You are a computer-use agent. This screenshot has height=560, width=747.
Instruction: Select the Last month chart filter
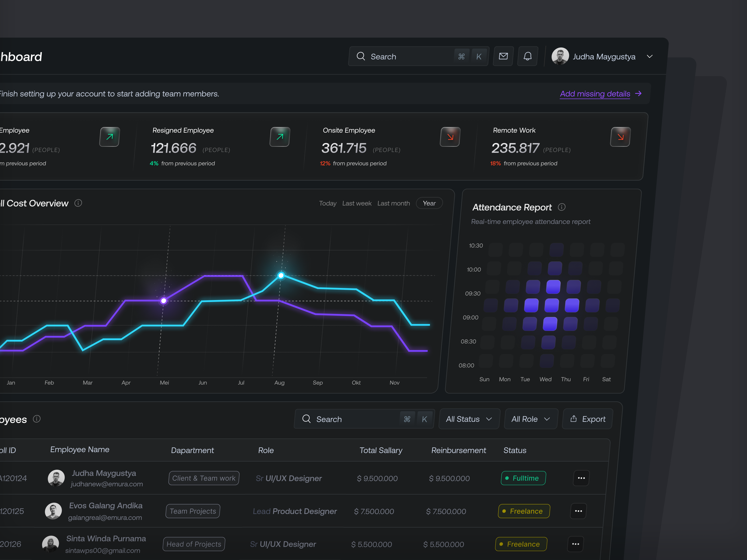[x=393, y=203]
